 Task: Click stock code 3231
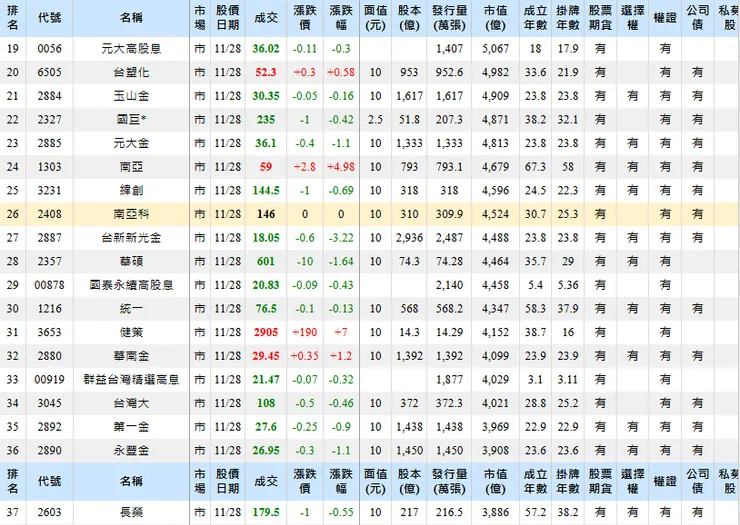(x=50, y=190)
